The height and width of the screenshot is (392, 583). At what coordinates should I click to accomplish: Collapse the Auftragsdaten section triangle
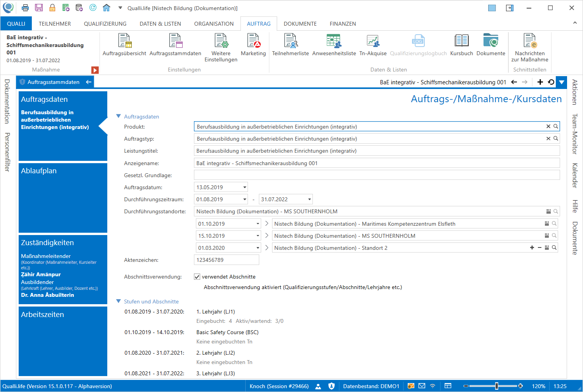tap(119, 116)
